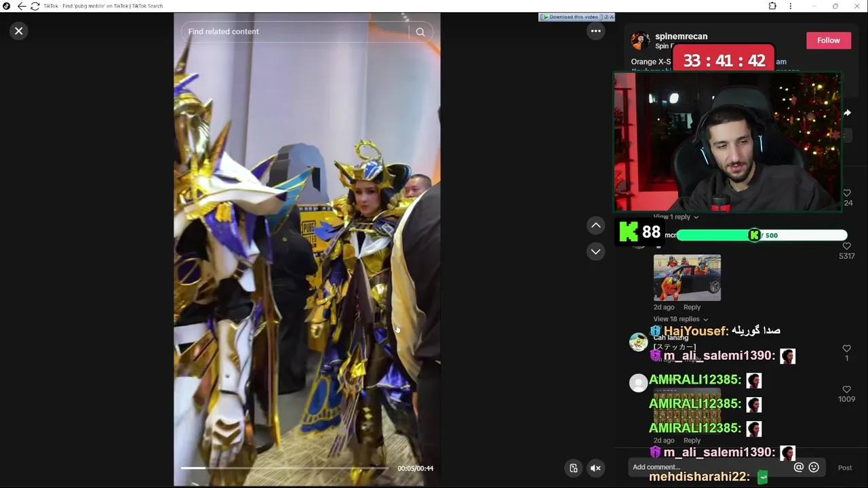Expand View 1 reply
The image size is (868, 488).
point(676,217)
